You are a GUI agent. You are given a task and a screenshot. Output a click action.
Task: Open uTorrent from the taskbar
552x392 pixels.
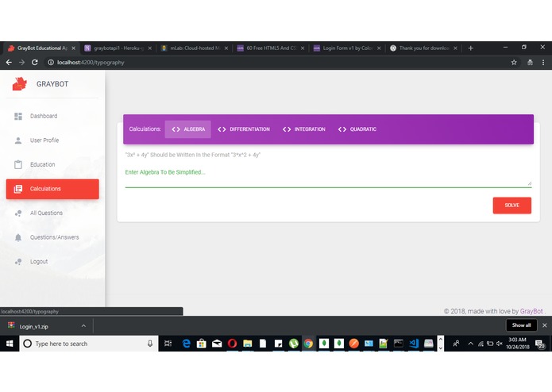tap(293, 344)
